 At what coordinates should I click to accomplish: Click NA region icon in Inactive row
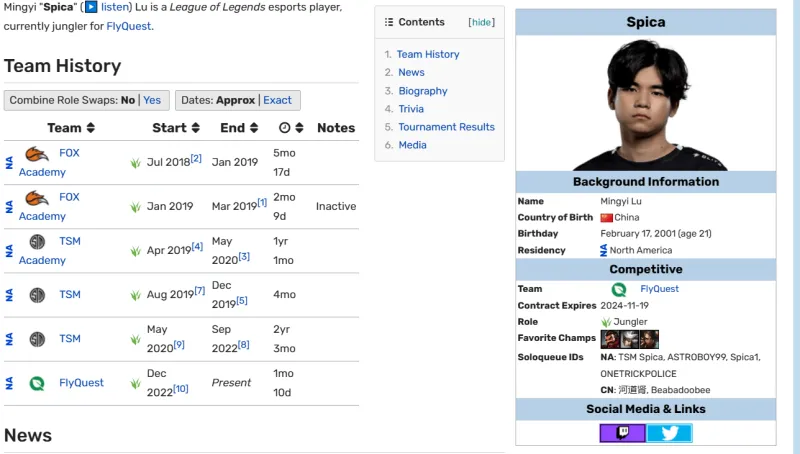pyautogui.click(x=9, y=207)
